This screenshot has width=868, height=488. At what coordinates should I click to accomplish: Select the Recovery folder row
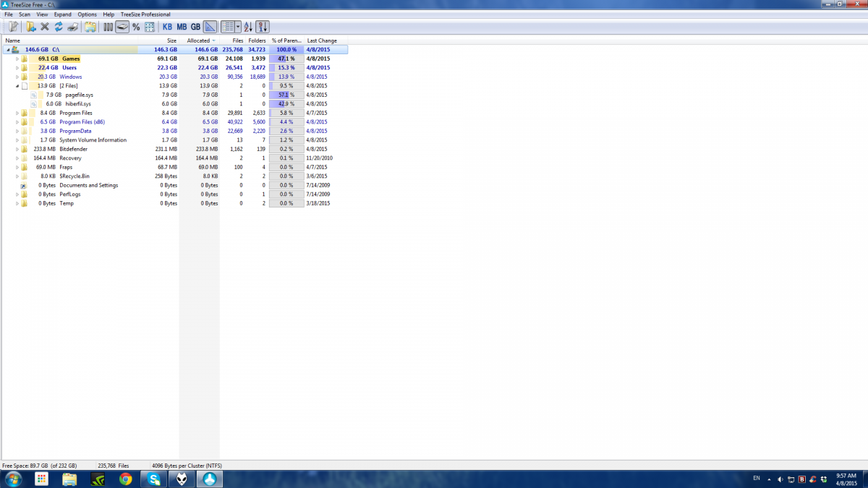tap(174, 158)
